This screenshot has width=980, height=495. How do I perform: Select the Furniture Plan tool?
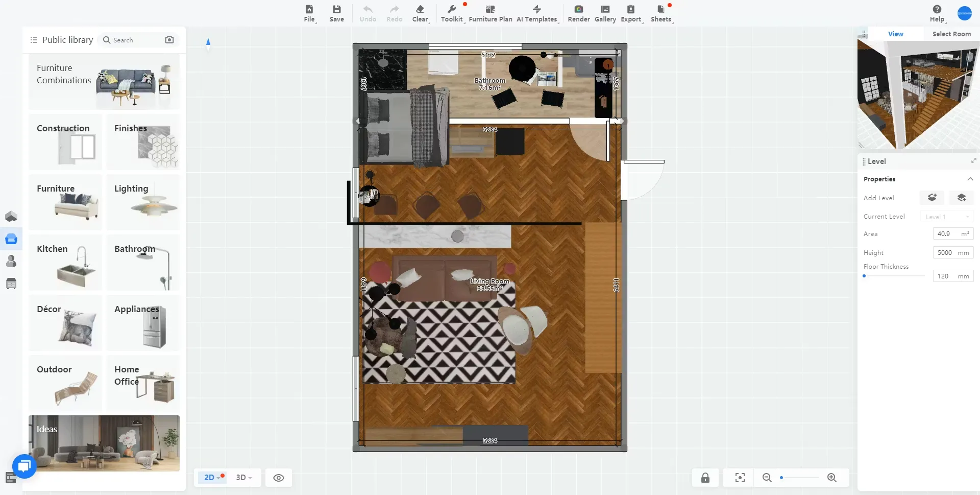489,13
